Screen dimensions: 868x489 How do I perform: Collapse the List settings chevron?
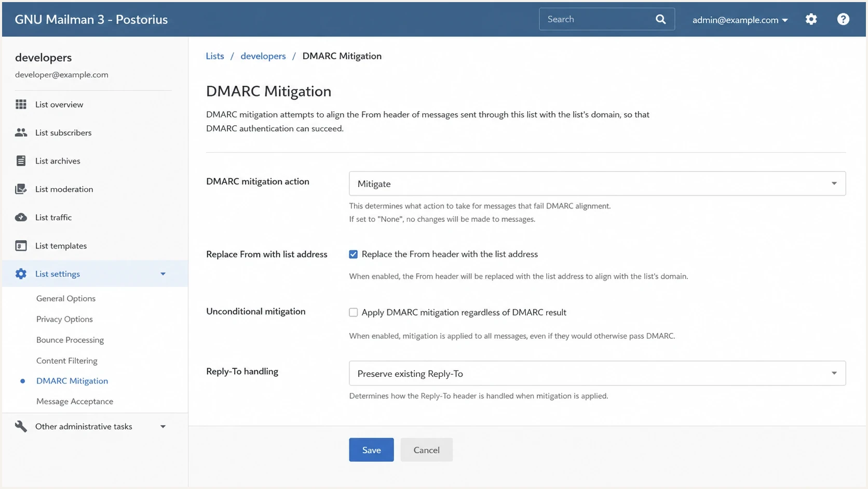(x=163, y=274)
